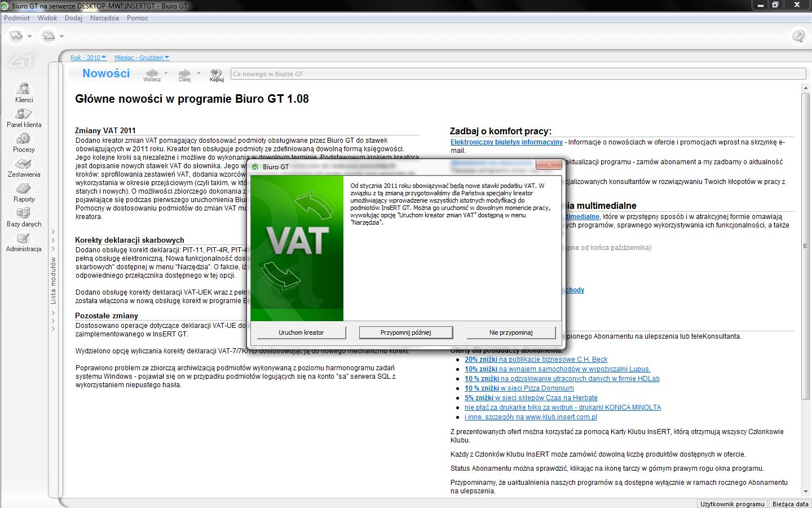
Task: Open the Administracja module
Action: pyautogui.click(x=24, y=242)
